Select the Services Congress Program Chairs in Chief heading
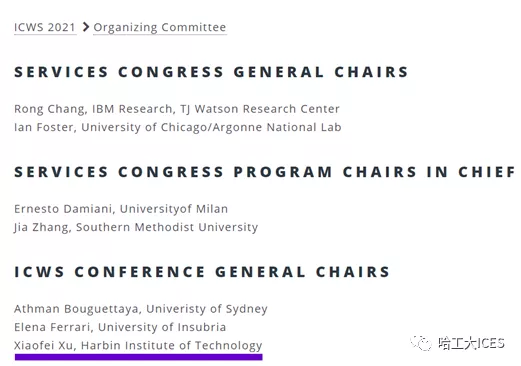 265,172
